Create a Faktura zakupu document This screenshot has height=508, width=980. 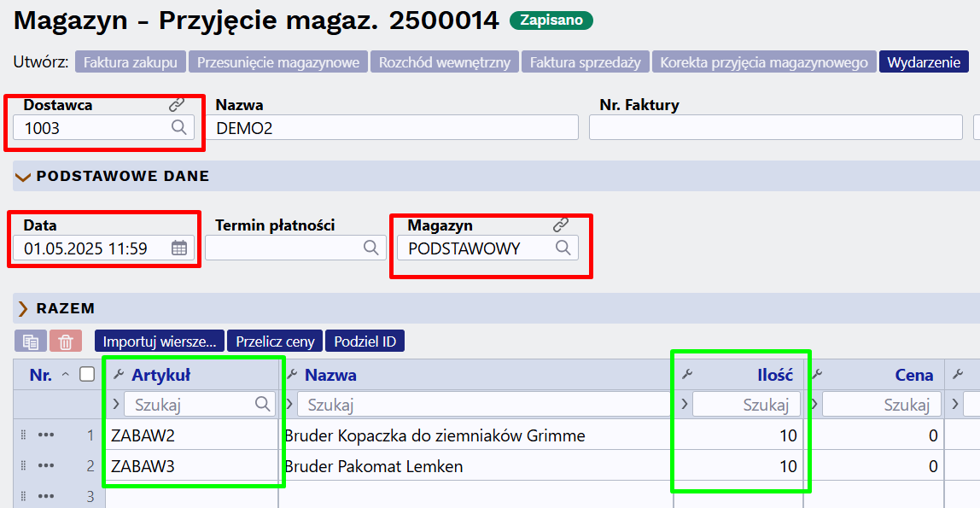click(x=131, y=61)
